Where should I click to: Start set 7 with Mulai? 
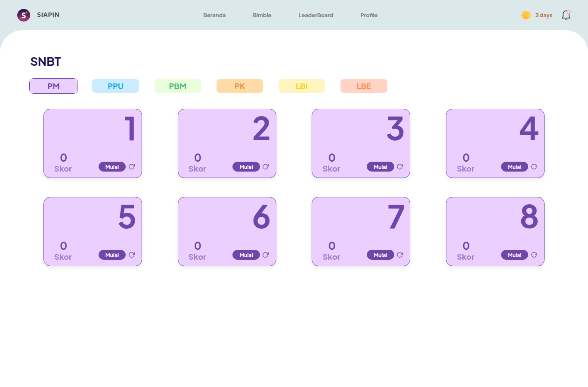tap(381, 255)
